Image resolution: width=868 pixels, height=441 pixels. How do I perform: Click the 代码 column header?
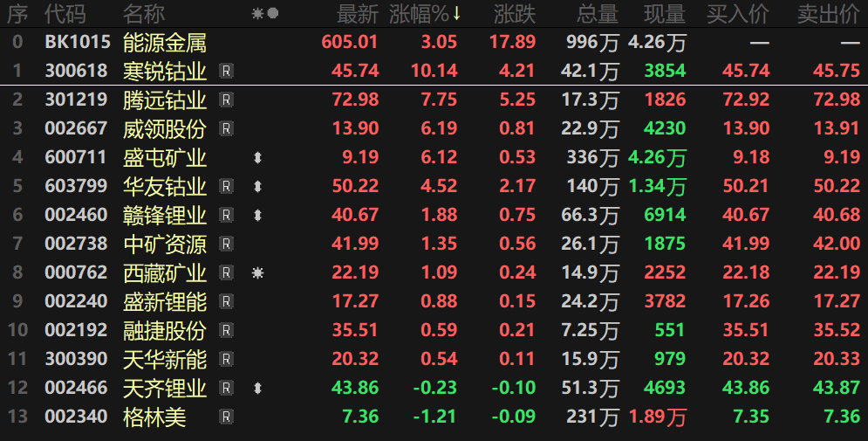tap(65, 14)
